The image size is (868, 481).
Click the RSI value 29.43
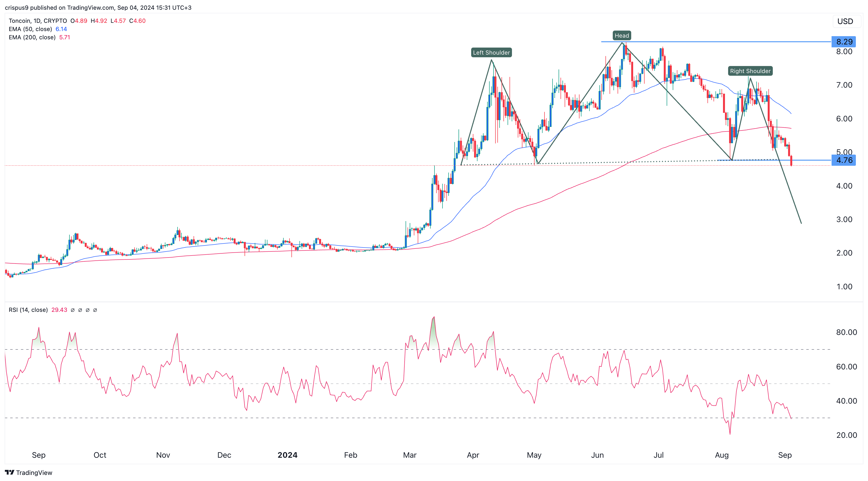pyautogui.click(x=59, y=310)
